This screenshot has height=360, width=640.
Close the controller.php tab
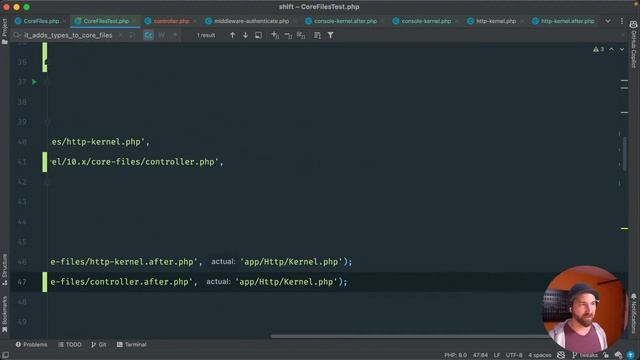pyautogui.click(x=195, y=21)
